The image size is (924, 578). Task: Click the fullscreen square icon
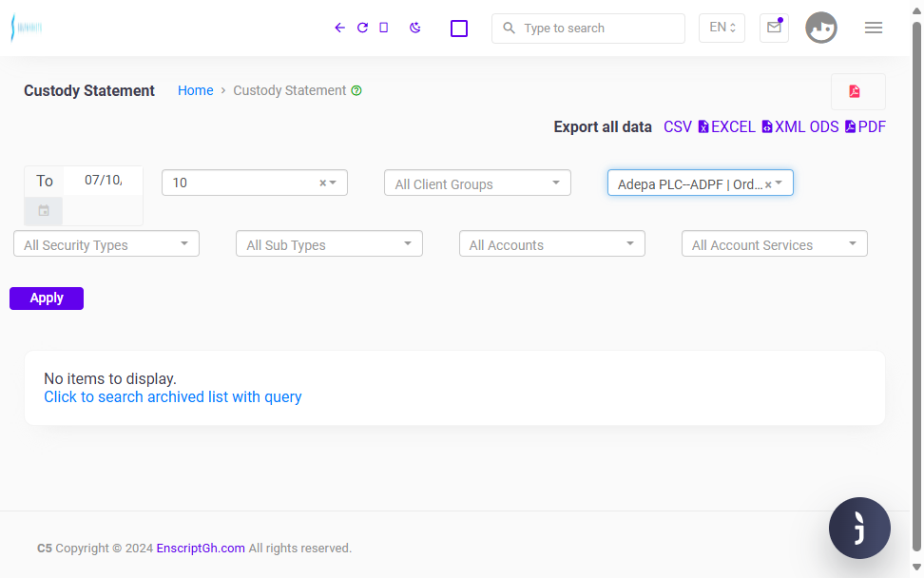pos(459,29)
